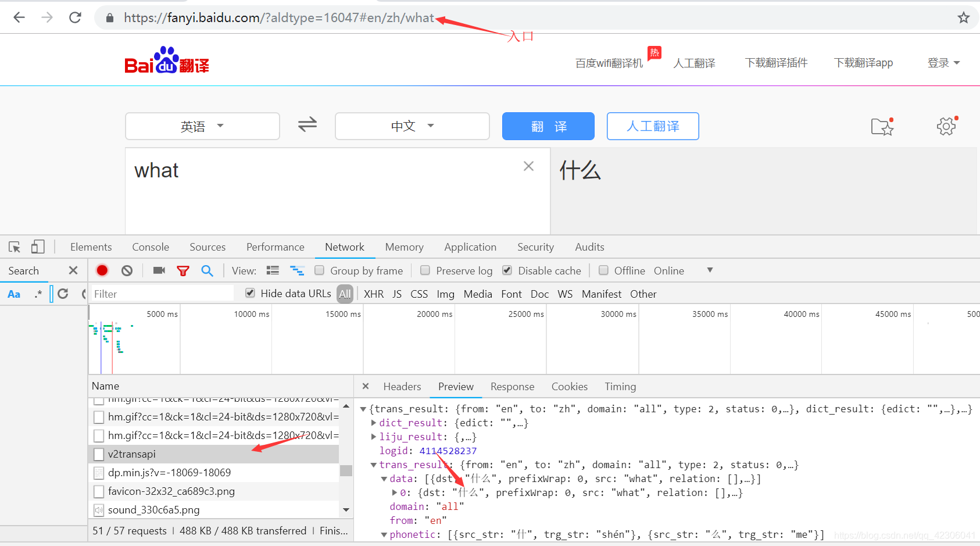The width and height of the screenshot is (980, 546).
Task: Open the Application panel tab
Action: [470, 247]
